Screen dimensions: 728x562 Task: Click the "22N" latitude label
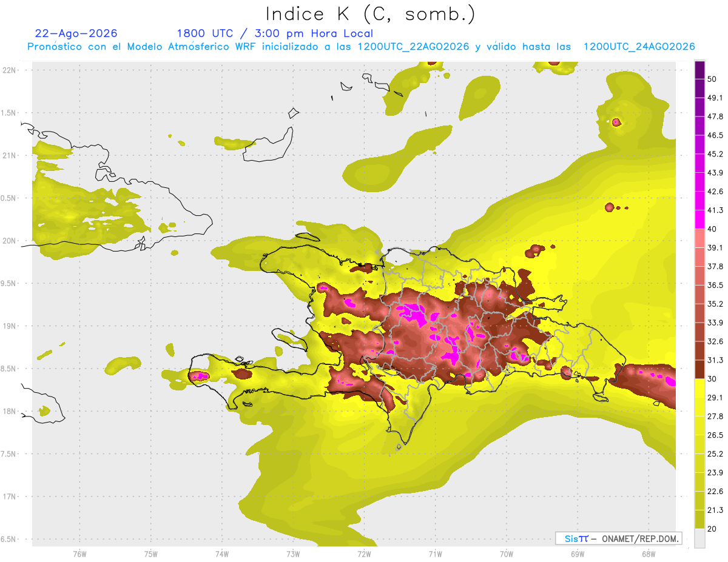(9, 70)
